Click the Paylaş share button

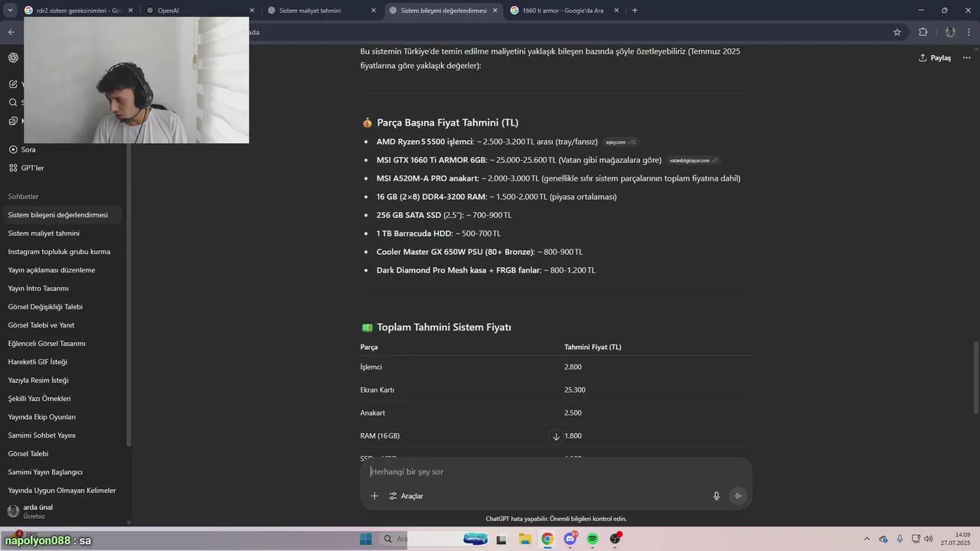click(x=935, y=58)
